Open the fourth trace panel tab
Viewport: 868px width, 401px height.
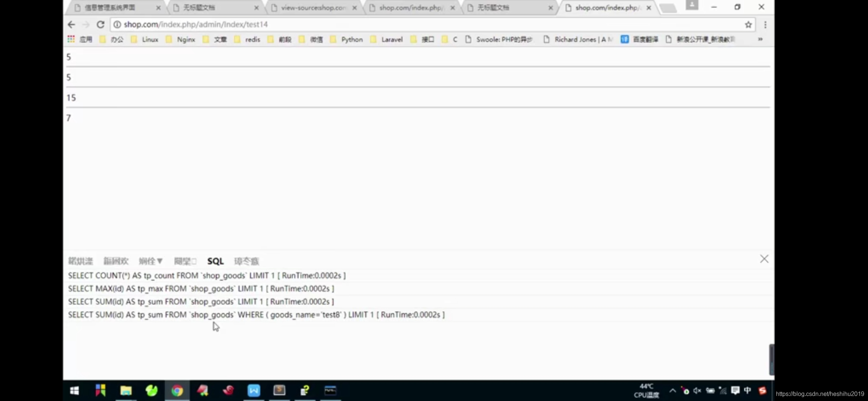coord(185,261)
